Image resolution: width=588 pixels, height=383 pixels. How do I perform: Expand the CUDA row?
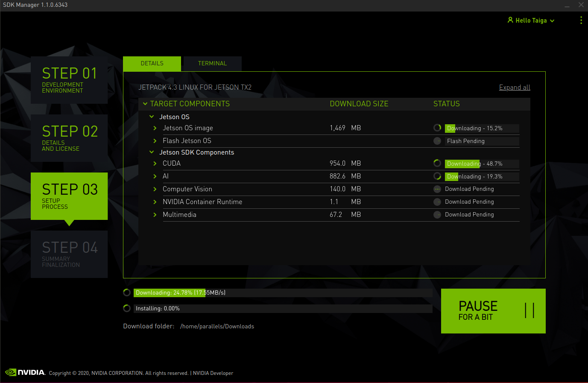[x=155, y=164]
